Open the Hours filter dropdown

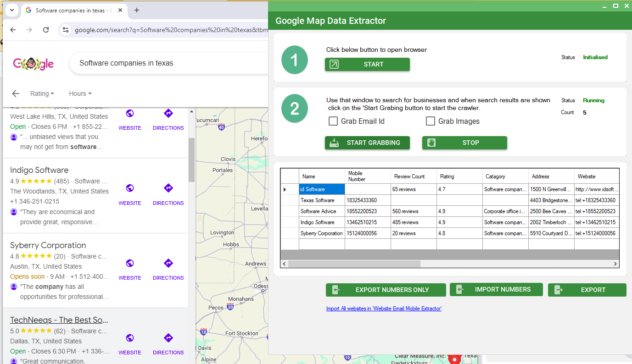80,94
